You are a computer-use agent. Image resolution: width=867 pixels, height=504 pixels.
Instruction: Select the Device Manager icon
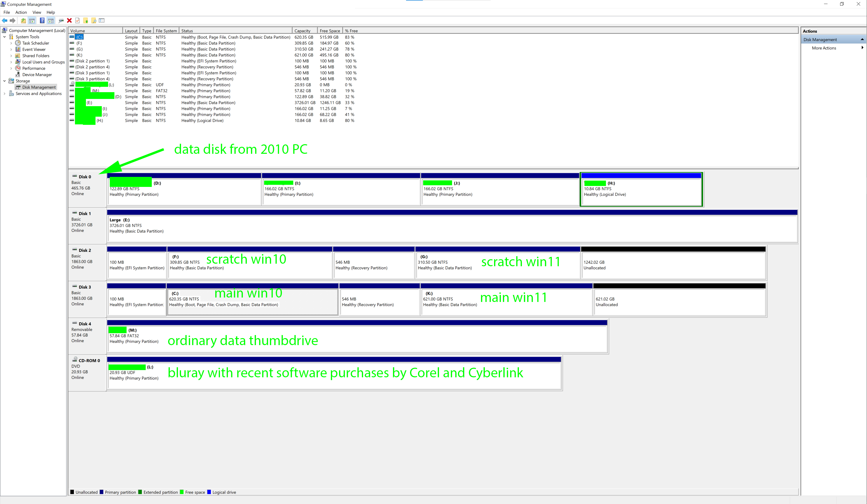pos(18,75)
